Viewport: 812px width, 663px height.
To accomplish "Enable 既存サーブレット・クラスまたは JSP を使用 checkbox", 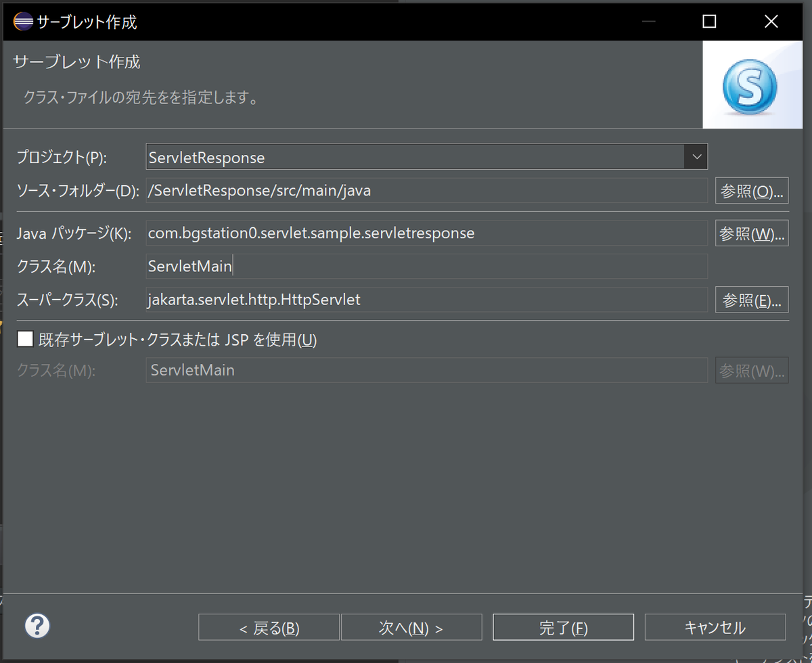I will click(x=25, y=339).
